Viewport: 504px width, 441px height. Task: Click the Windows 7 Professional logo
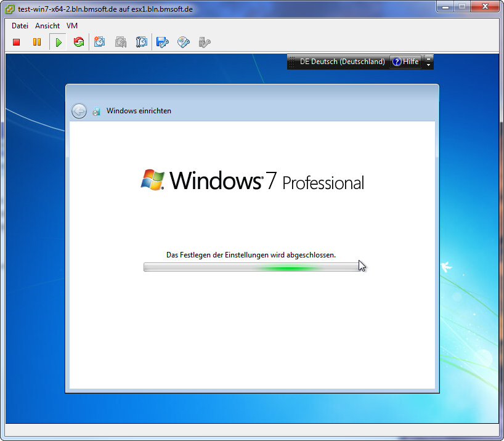253,180
